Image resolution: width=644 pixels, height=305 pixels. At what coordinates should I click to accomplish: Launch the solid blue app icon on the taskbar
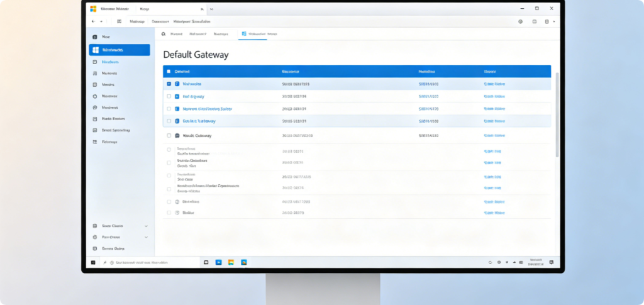pos(218,262)
